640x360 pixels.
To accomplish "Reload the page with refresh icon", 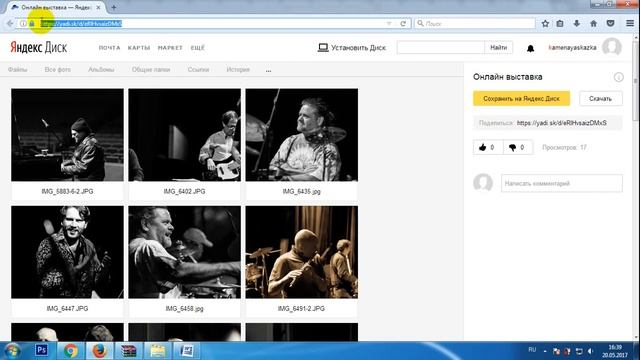I will [x=403, y=24].
